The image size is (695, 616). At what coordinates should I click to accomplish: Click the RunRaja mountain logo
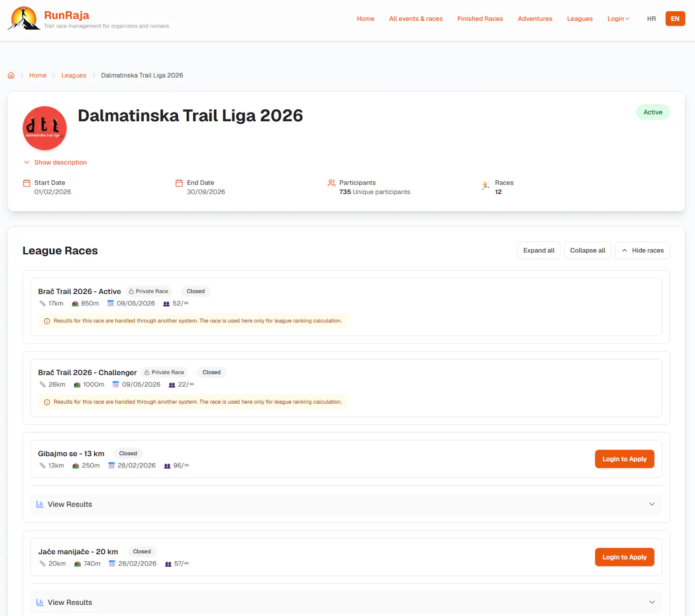24,18
